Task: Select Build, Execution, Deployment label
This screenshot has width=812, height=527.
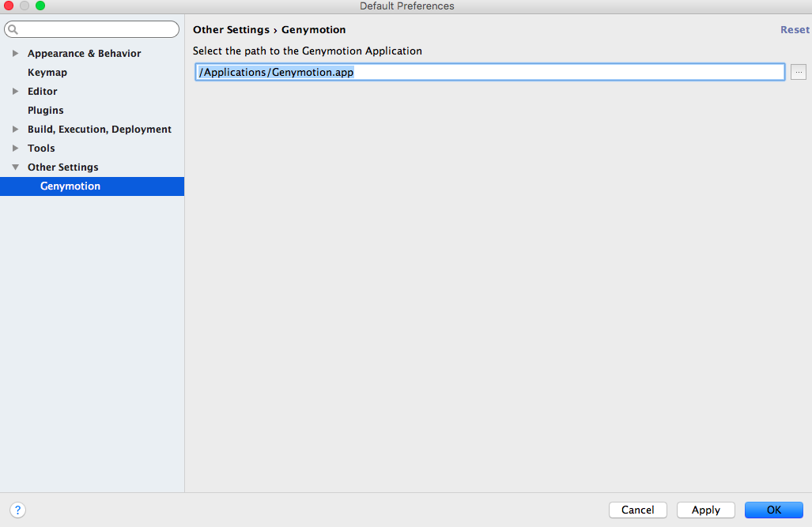Action: pos(100,129)
